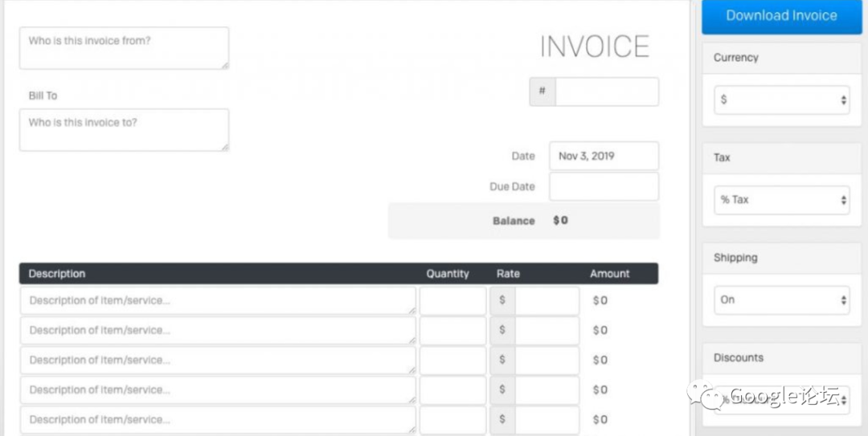Click the invoice number field beside #
The width and height of the screenshot is (868, 436).
pyautogui.click(x=606, y=92)
